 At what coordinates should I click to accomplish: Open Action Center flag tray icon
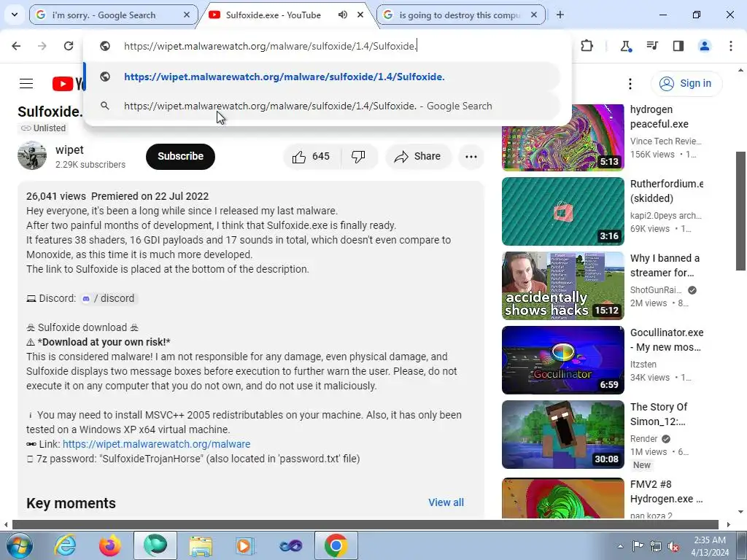638,545
